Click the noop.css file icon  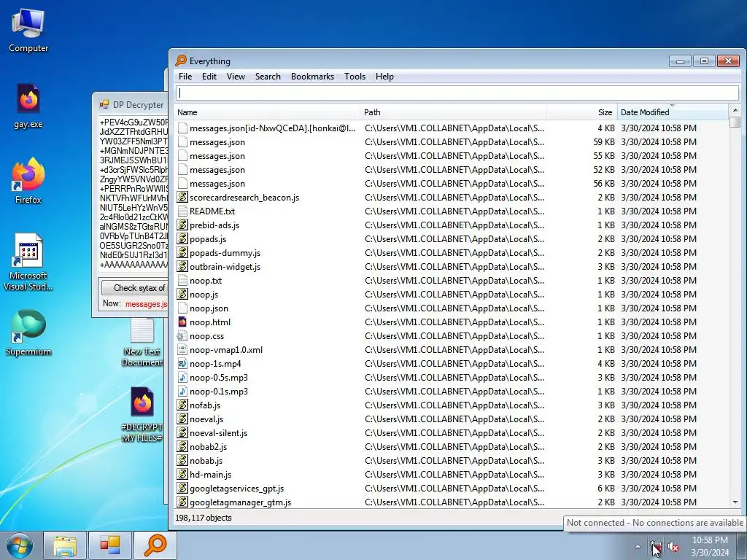pos(182,335)
